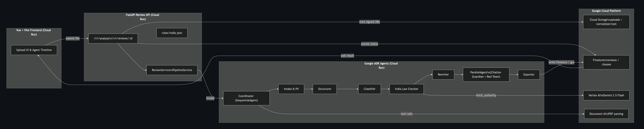Screen dimensions: 644x129
Task: Select the Intake & PII node
Action: (291, 89)
